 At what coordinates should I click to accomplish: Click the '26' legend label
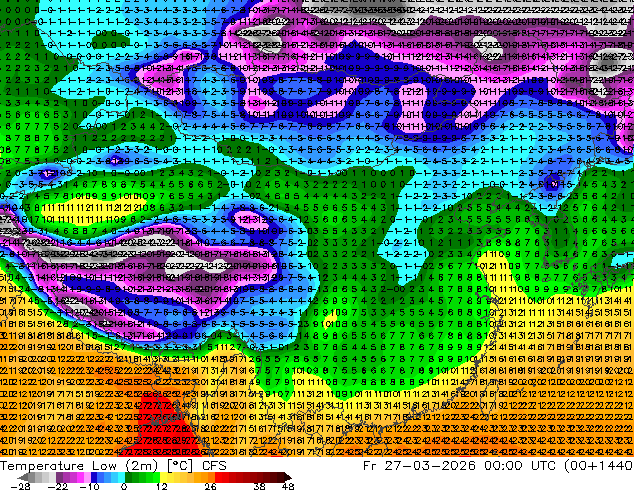210,486
